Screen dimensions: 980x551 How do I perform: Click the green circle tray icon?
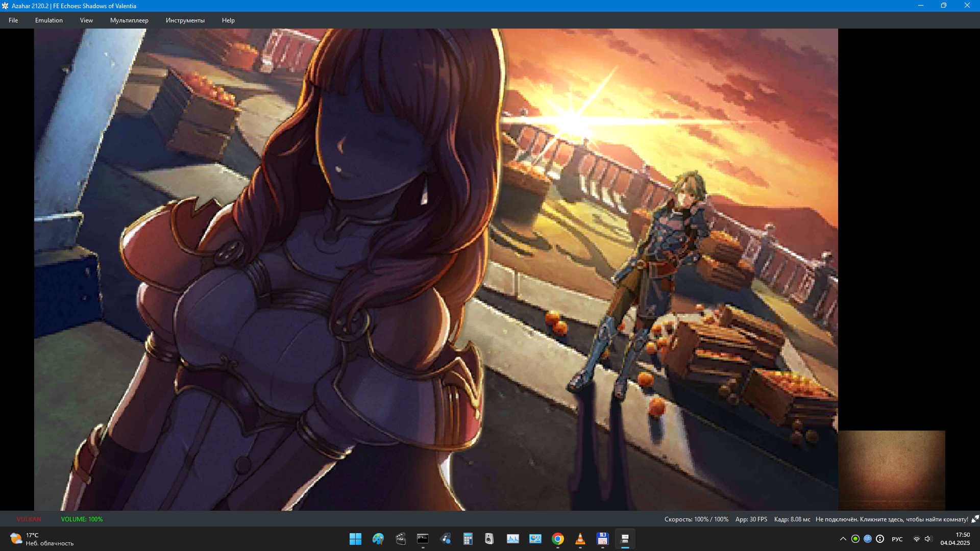tap(855, 539)
